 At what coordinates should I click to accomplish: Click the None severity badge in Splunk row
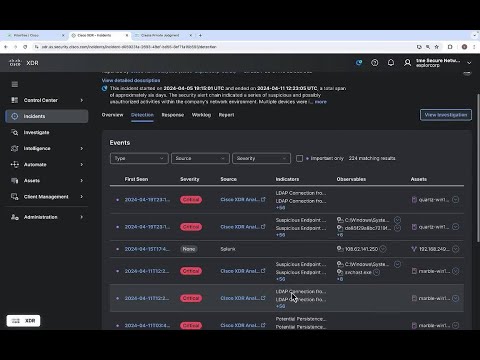189,249
